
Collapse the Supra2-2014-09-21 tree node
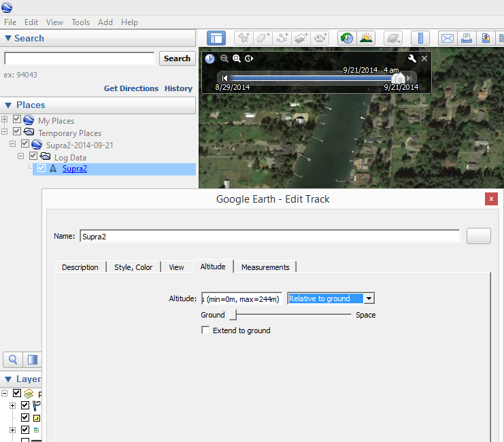click(12, 143)
